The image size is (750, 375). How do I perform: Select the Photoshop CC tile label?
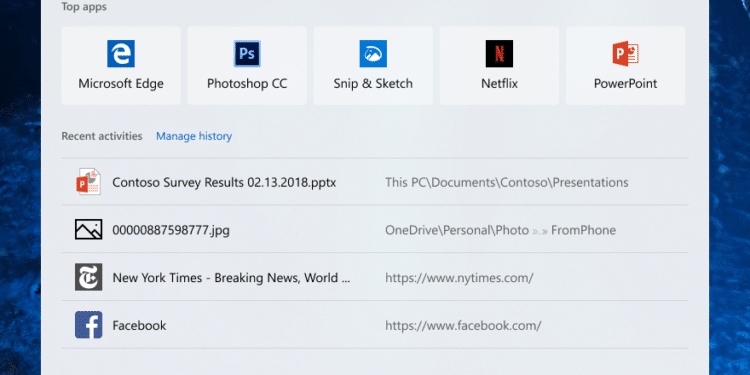pyautogui.click(x=247, y=84)
